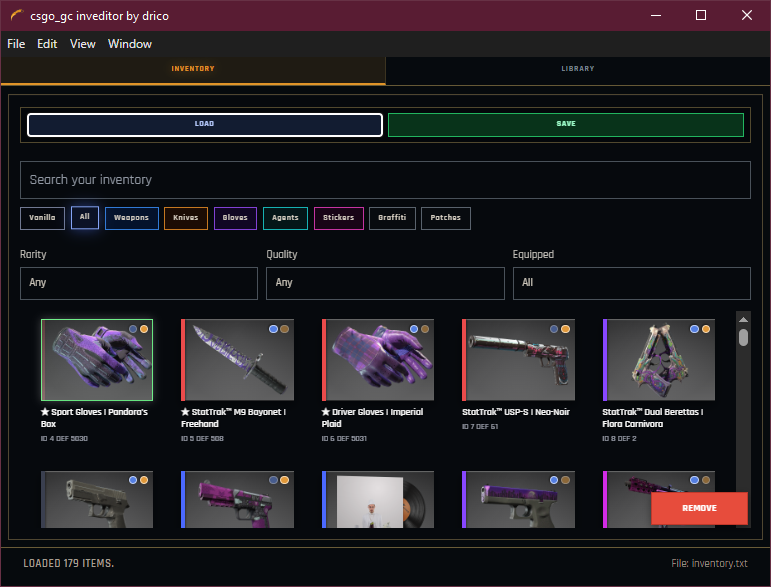Filter inventory by Weapons
771x587 pixels.
pyautogui.click(x=131, y=218)
